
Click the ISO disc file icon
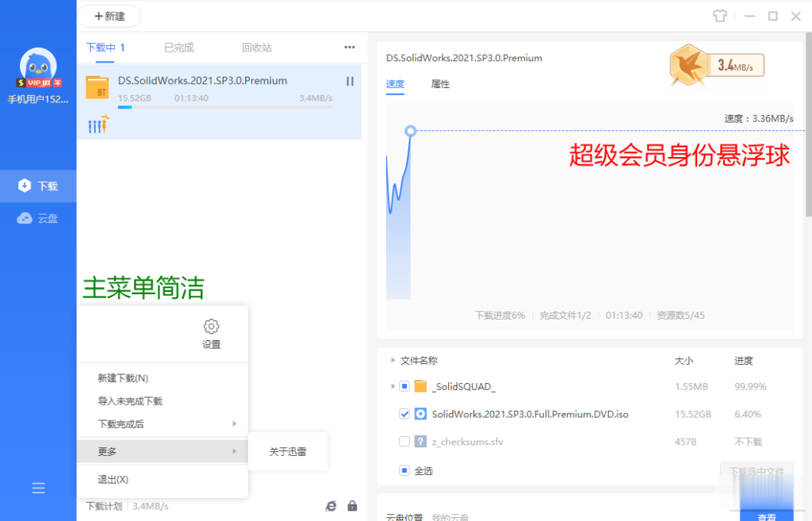pos(420,414)
